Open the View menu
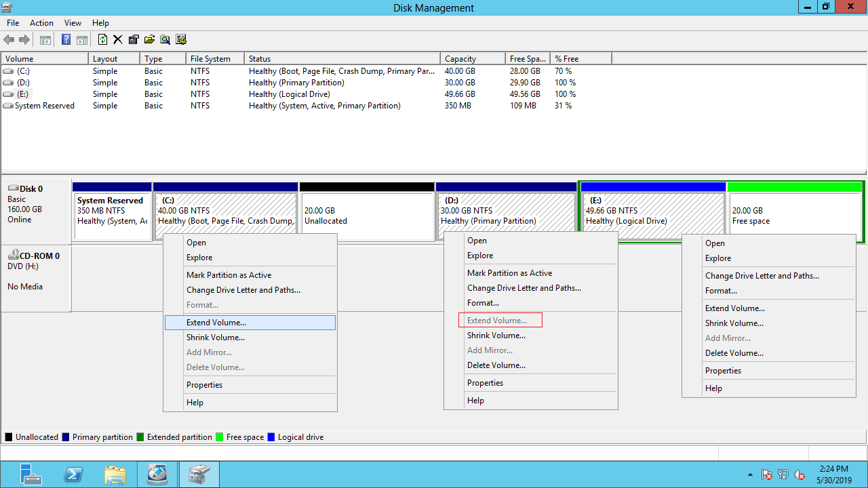 [x=73, y=23]
